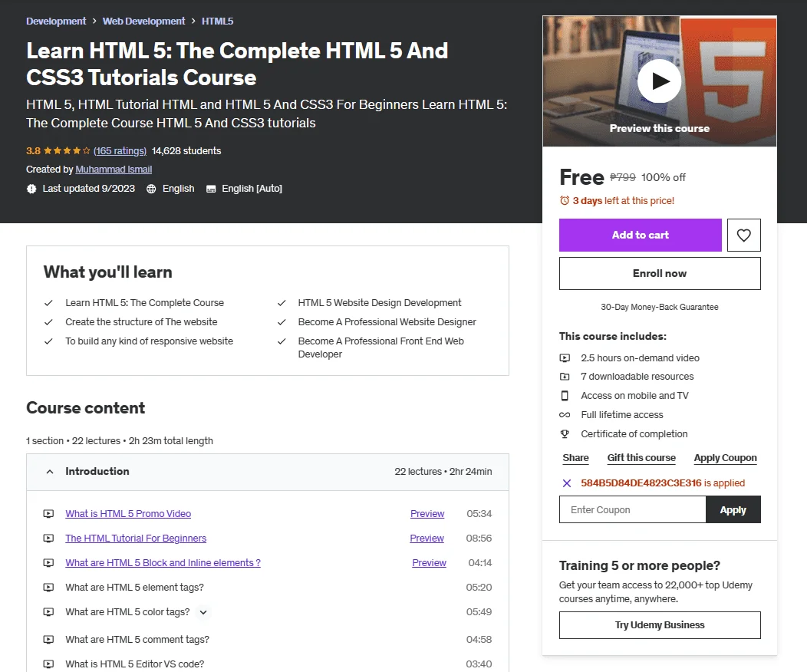807x672 pixels.
Task: Preview the What is HTML 5 Promo Video lecture
Action: click(427, 513)
